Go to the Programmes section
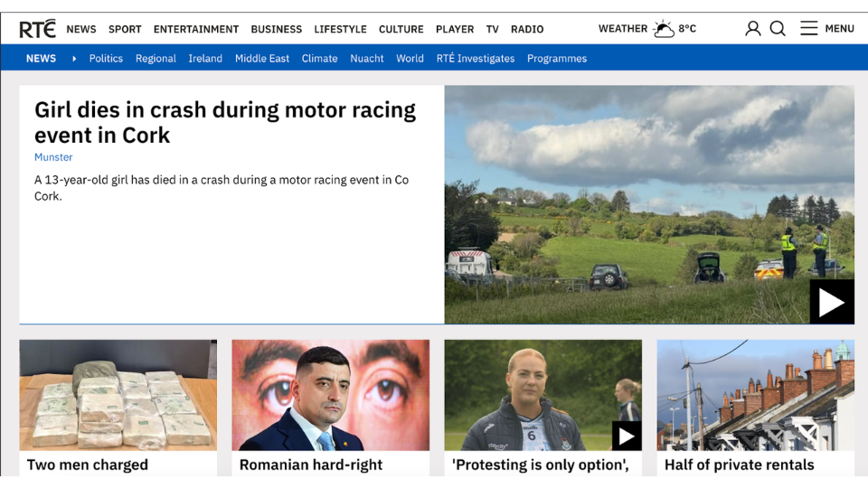The image size is (868, 488). [x=556, y=59]
